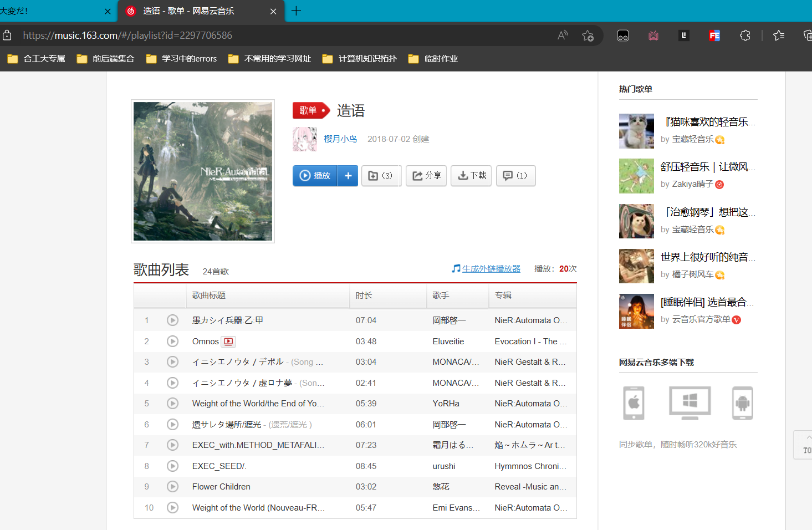Play the song Omnos
The height and width of the screenshot is (530, 812).
(172, 342)
